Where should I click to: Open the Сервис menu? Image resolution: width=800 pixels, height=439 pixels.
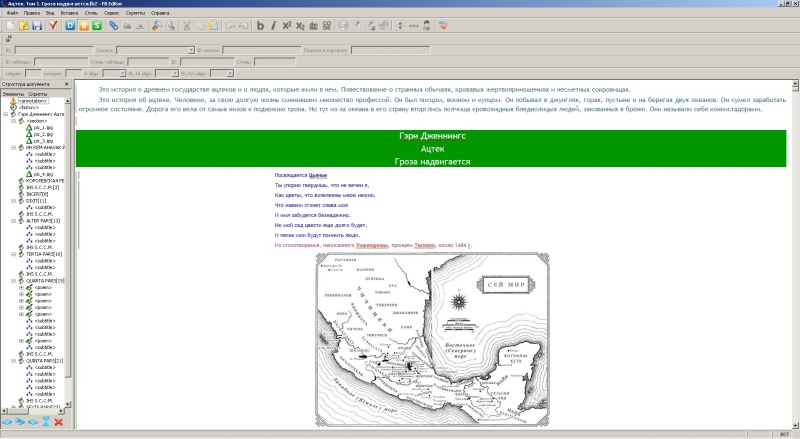[111, 13]
